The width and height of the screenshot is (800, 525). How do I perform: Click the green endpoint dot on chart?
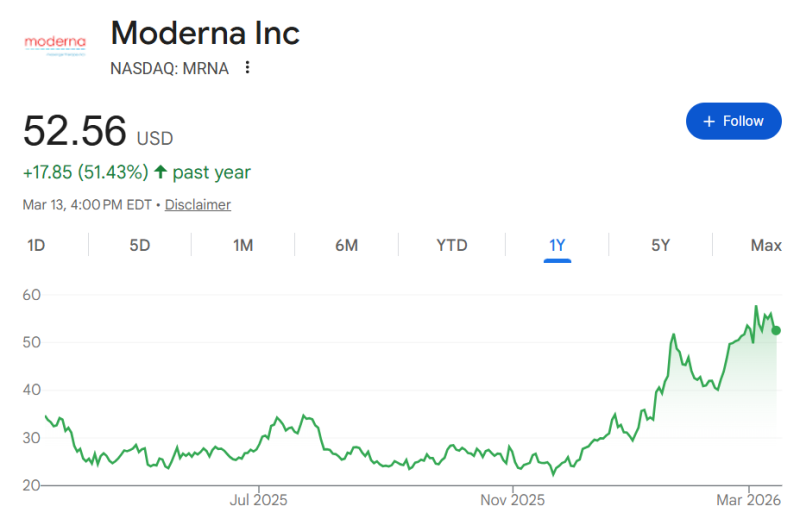tap(776, 331)
